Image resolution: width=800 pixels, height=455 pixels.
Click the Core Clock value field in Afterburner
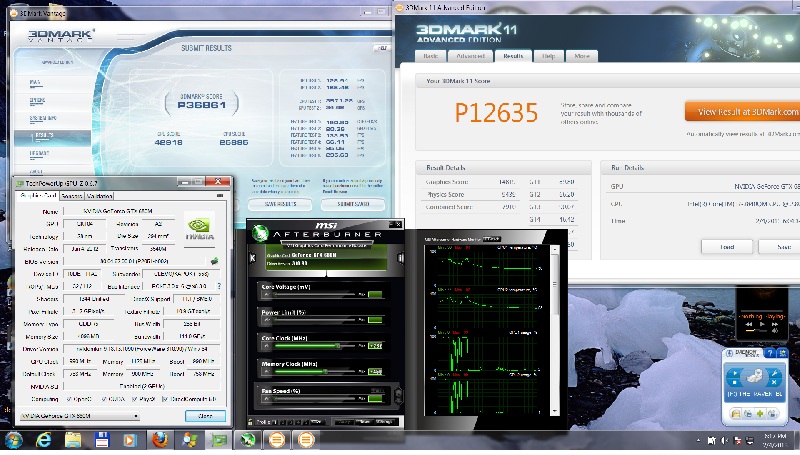click(x=375, y=345)
